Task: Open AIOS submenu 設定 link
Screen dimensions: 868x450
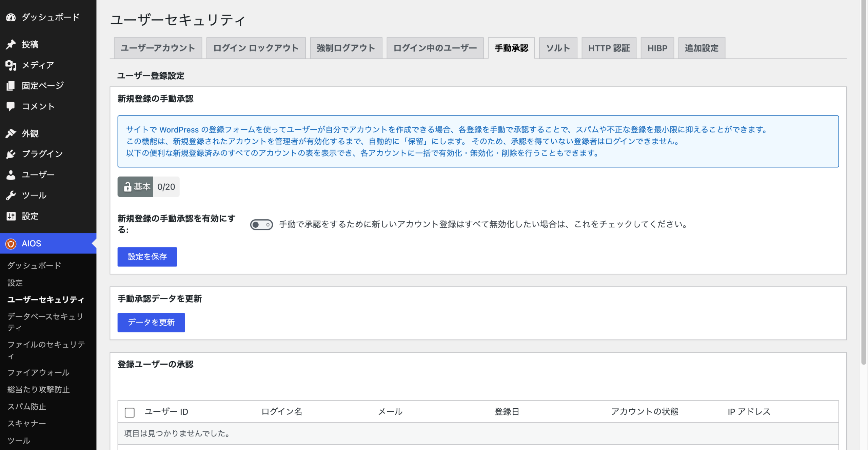Action: click(x=15, y=283)
